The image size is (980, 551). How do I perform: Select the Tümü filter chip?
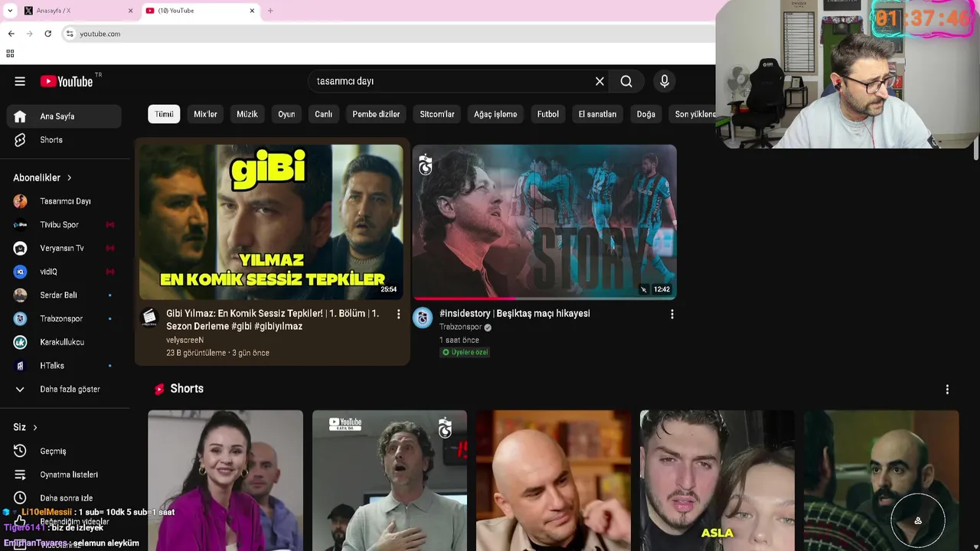[x=164, y=114]
